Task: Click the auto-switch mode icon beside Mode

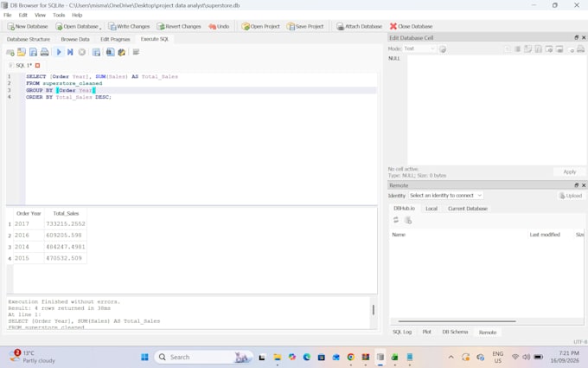Action: [x=443, y=48]
